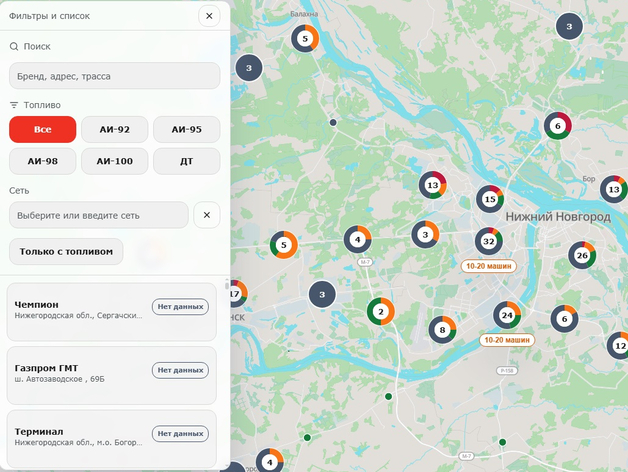Open the cluster marker with 8
This screenshot has height=472, width=628.
[442, 330]
